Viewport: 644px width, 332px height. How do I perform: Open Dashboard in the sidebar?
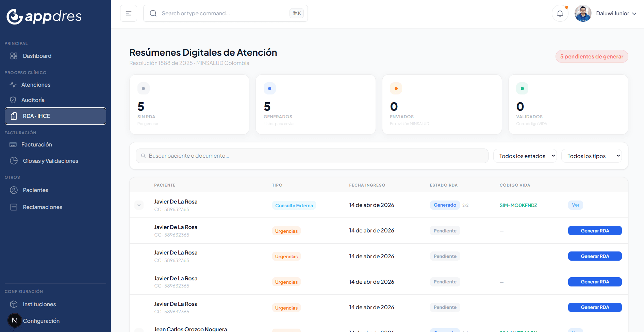55,56
